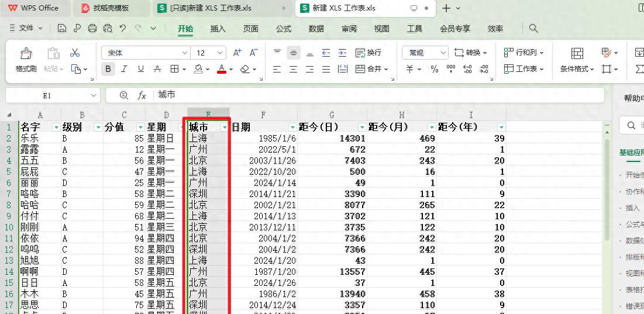
Task: Select column G header
Action: (x=332, y=115)
